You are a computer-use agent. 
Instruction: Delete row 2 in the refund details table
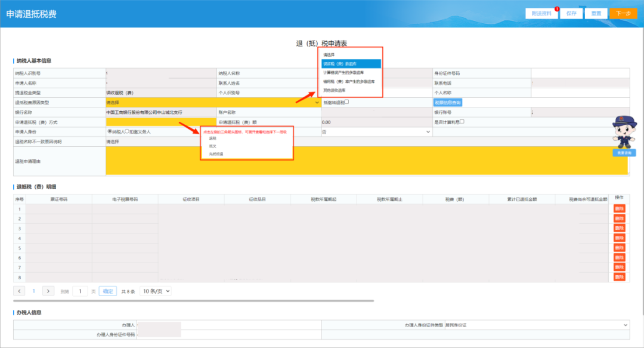coord(620,218)
